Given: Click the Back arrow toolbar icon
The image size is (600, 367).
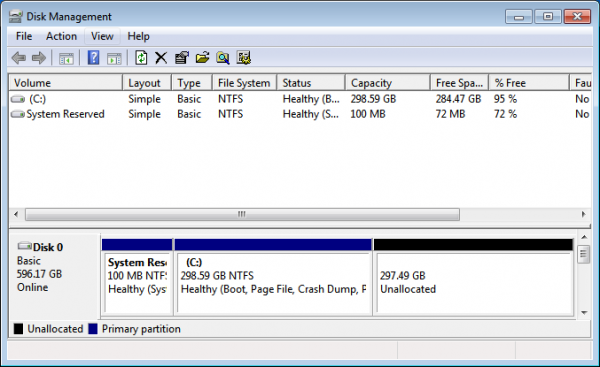Looking at the screenshot, I should 18,58.
